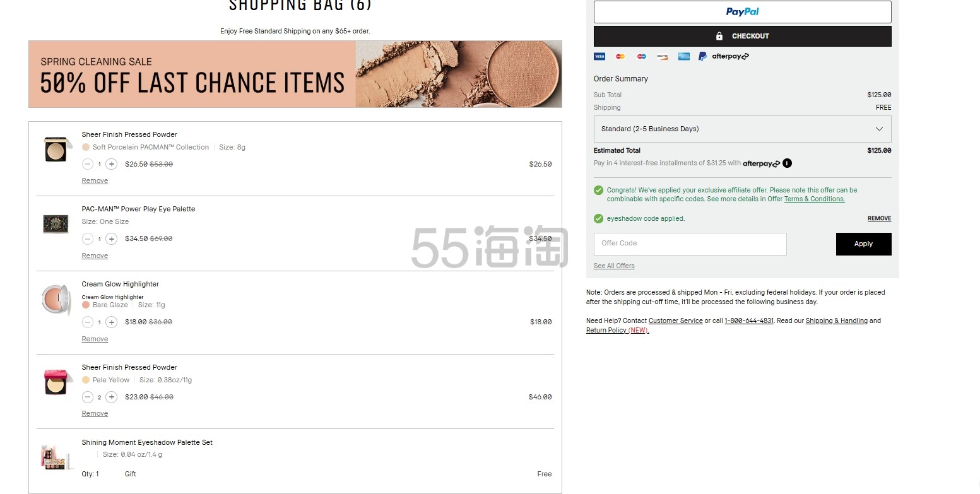This screenshot has width=980, height=494.
Task: Open offer Terms & Conditions link
Action: coord(814,199)
